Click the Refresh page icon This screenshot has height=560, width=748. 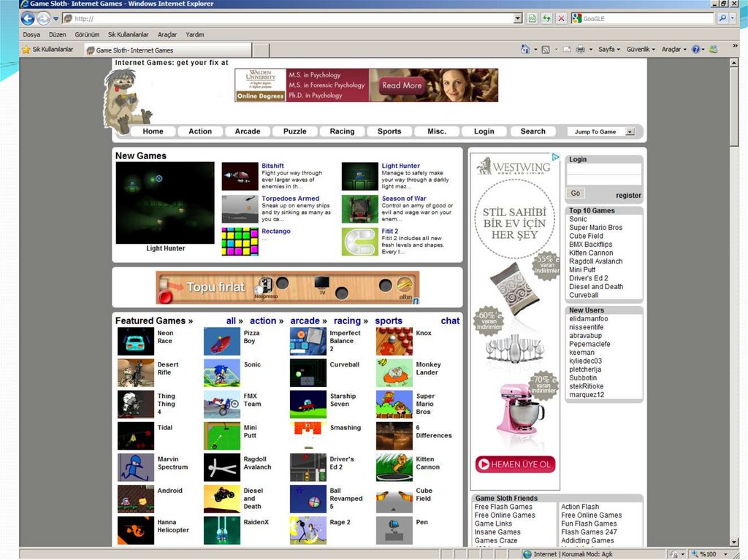click(x=546, y=18)
